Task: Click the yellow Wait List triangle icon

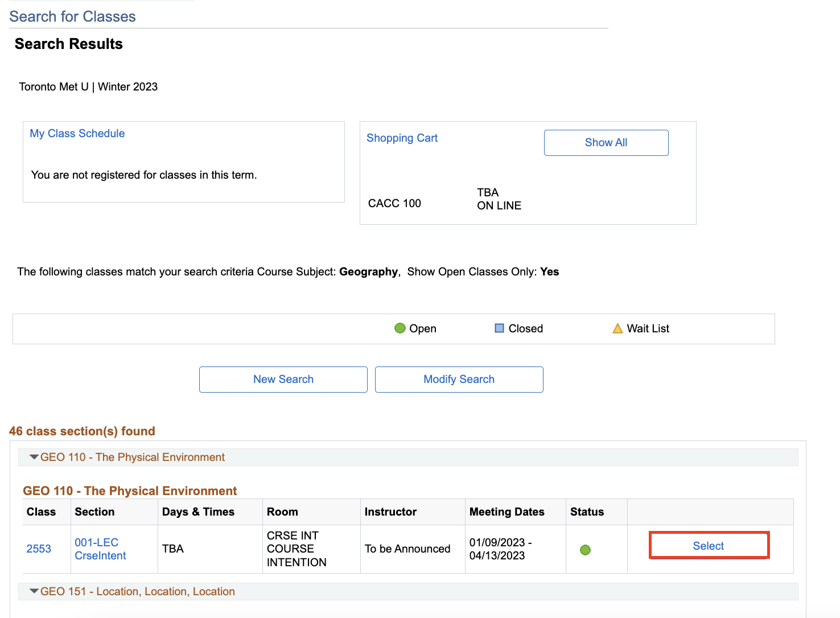Action: pyautogui.click(x=617, y=328)
